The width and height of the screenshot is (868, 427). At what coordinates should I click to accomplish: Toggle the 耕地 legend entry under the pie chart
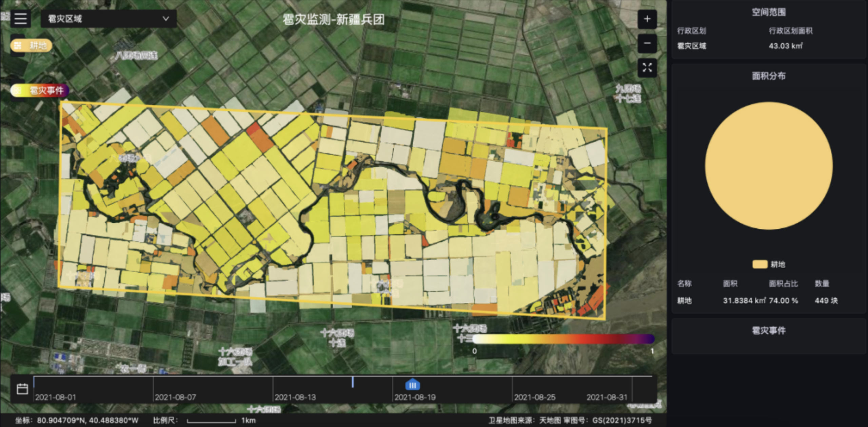tap(769, 264)
